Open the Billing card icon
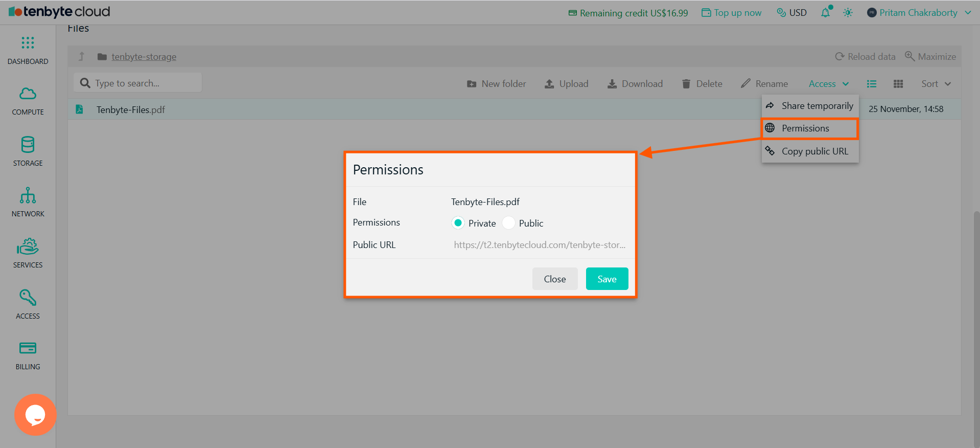 click(28, 348)
